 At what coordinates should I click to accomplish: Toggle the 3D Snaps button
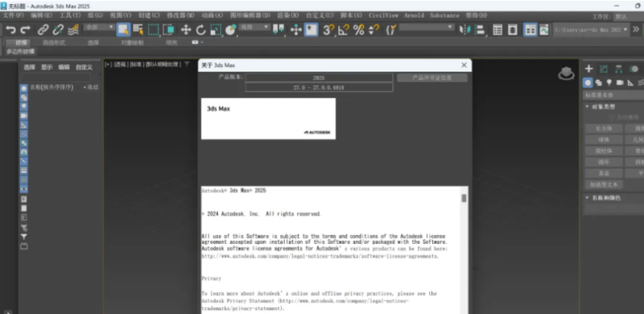328,30
